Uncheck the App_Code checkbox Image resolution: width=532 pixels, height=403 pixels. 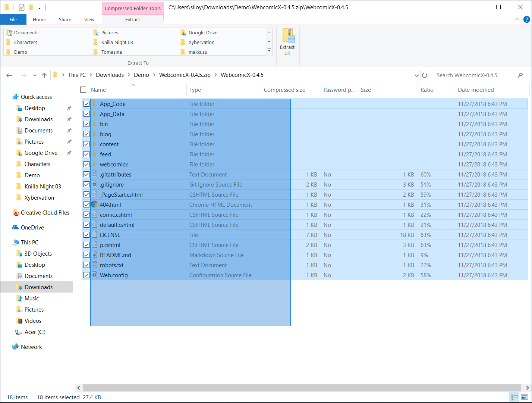coord(86,104)
